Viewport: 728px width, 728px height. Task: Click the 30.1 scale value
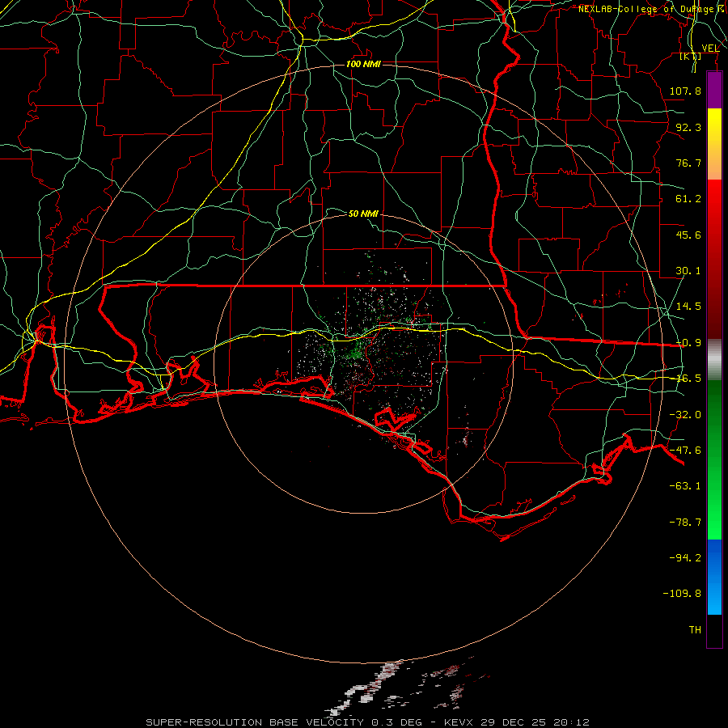(x=688, y=271)
